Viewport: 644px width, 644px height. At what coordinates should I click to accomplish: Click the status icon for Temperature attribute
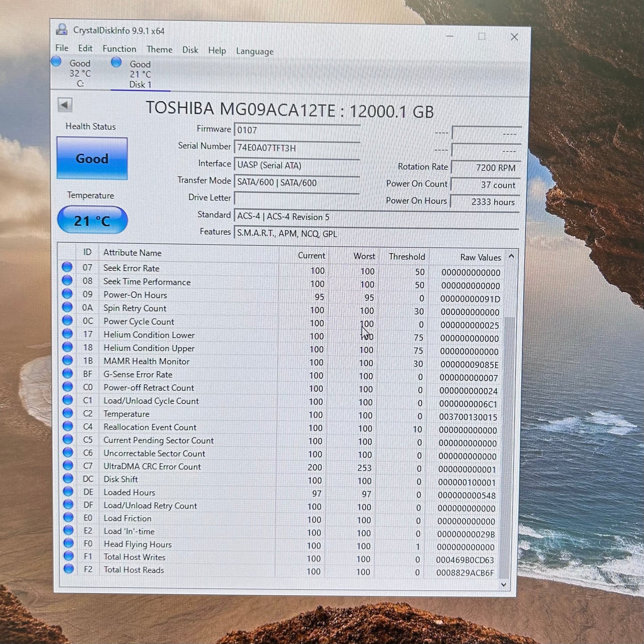point(68,413)
